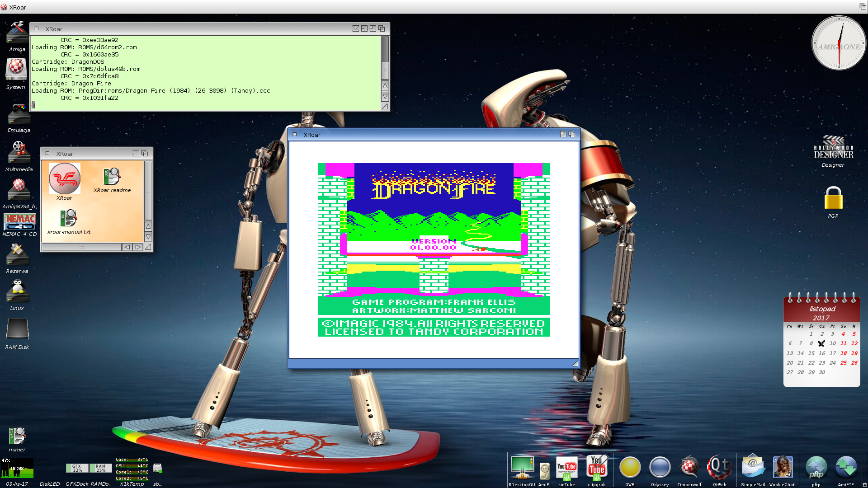Screen dimensions: 868x488
Task: Click the emulator window depth gadget
Action: coord(572,134)
